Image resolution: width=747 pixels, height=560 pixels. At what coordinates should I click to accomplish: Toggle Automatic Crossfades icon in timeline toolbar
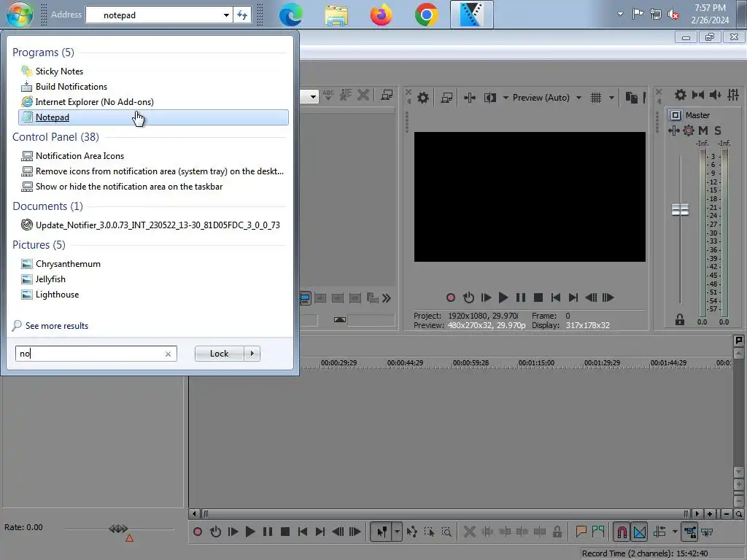640,532
